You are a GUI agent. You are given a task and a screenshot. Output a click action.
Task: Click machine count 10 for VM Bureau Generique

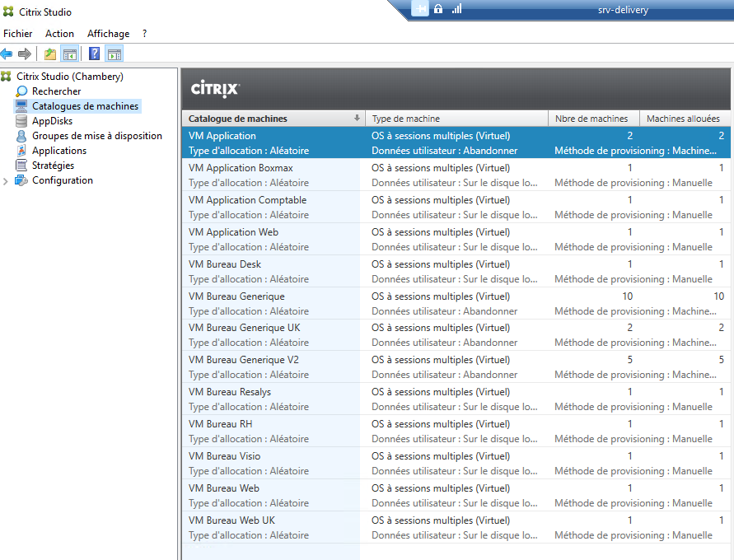click(x=627, y=296)
